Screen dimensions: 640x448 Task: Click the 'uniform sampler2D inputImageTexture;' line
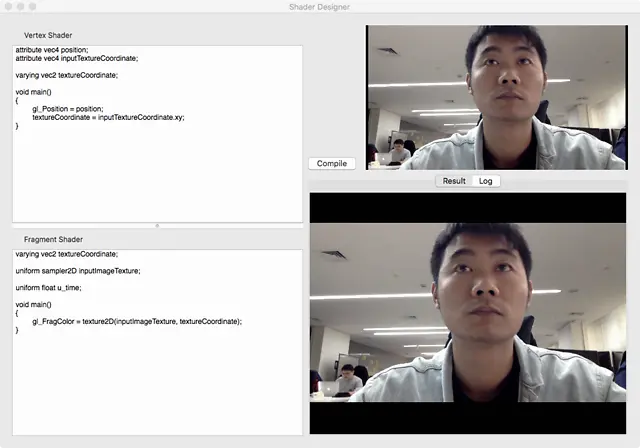(78, 271)
